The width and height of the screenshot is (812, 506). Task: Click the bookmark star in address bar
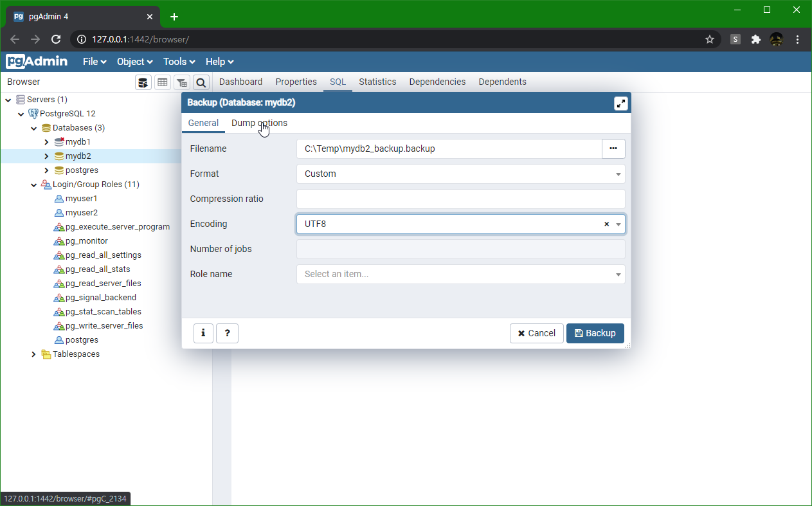coord(710,39)
